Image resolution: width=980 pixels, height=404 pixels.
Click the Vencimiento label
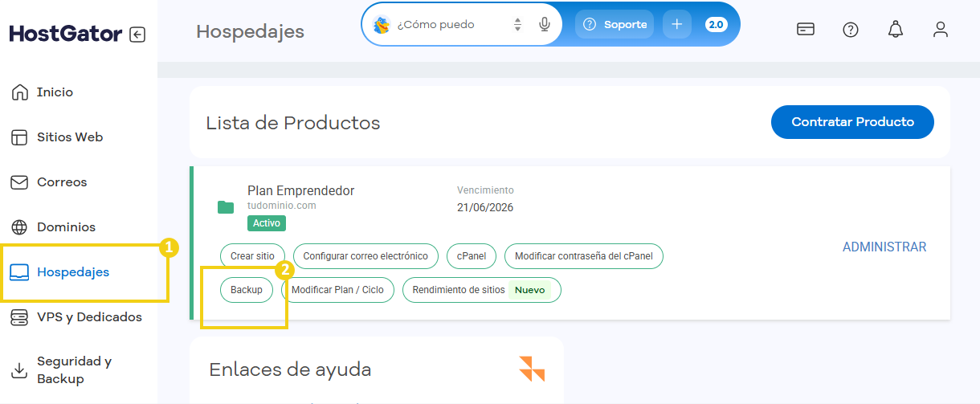485,190
